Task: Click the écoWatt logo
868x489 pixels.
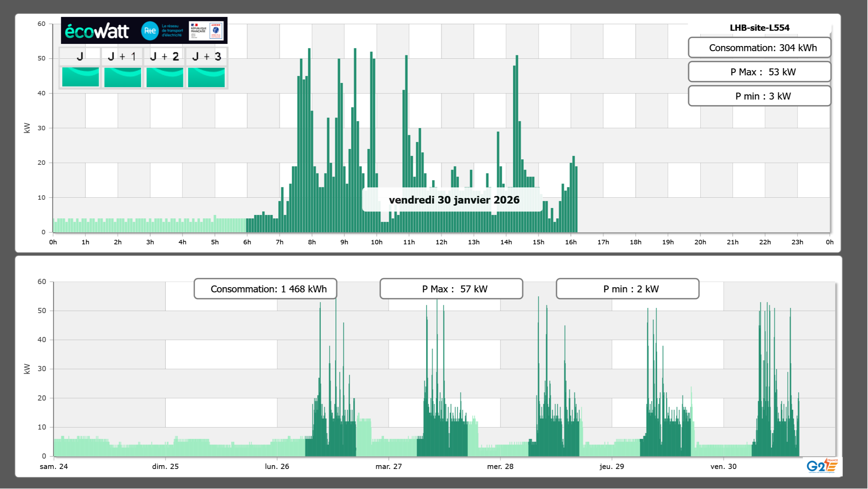Action: (97, 31)
